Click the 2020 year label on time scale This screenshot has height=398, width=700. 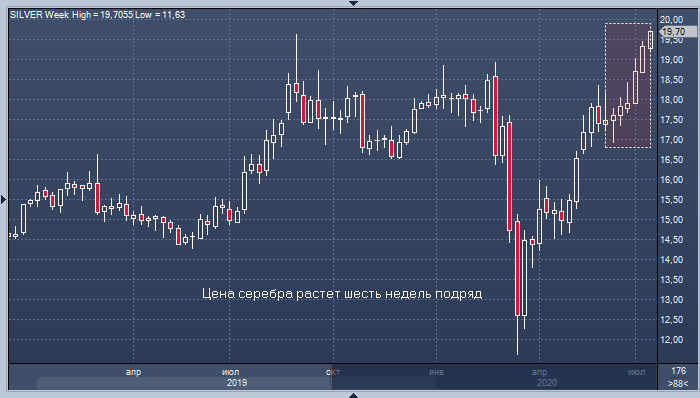click(x=547, y=383)
